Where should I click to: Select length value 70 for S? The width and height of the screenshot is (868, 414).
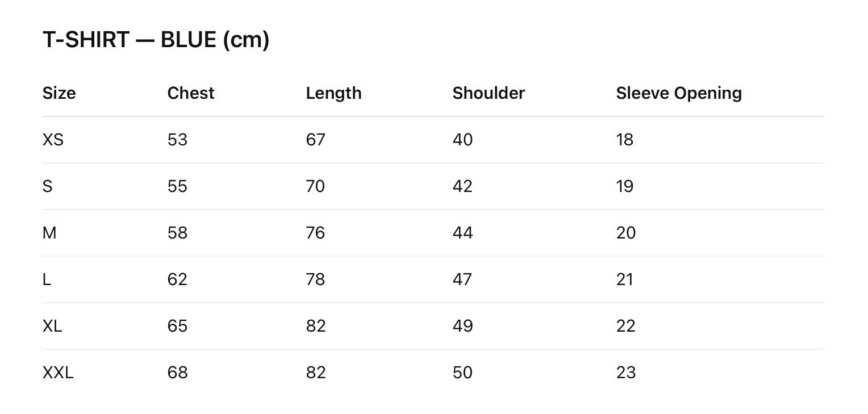pyautogui.click(x=315, y=186)
